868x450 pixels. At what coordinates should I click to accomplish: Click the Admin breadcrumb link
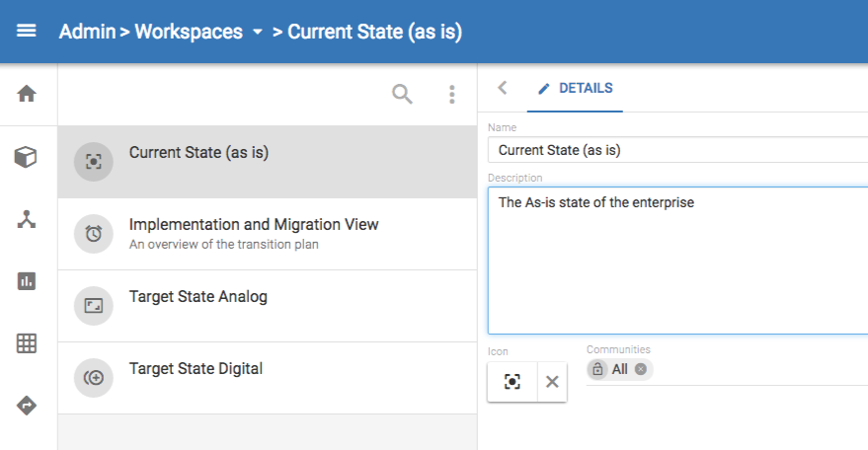[x=86, y=32]
